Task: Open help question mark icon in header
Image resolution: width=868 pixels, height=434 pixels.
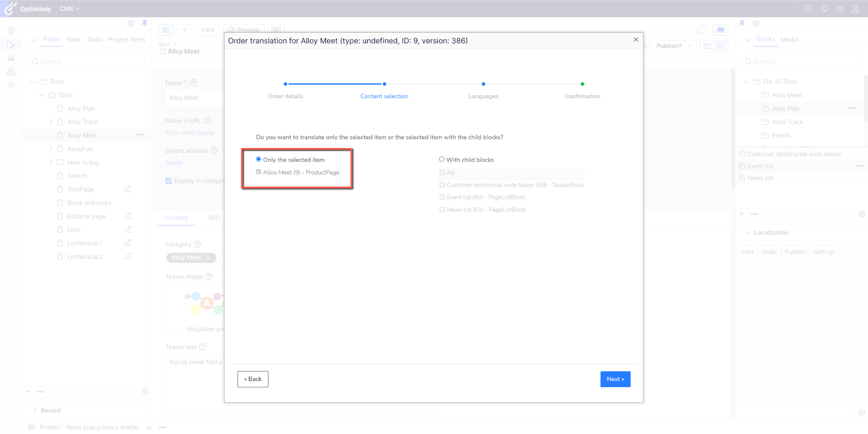Action: (x=840, y=9)
